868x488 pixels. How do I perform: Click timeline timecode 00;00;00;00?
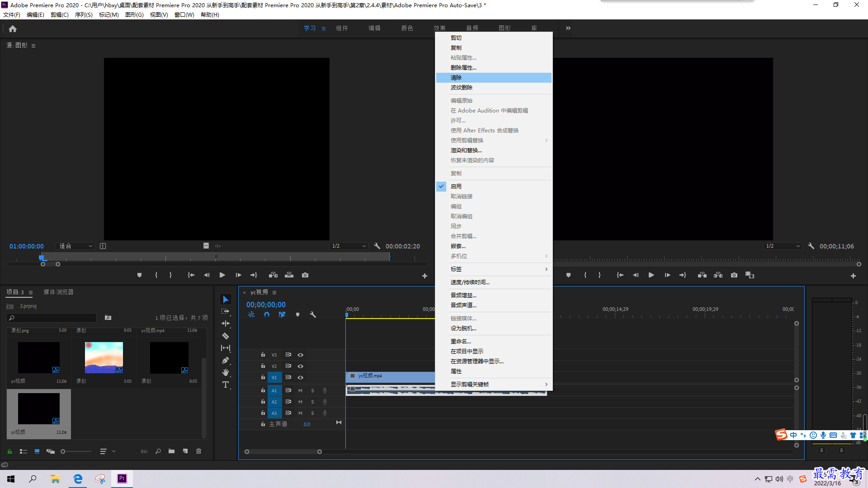pyautogui.click(x=266, y=305)
